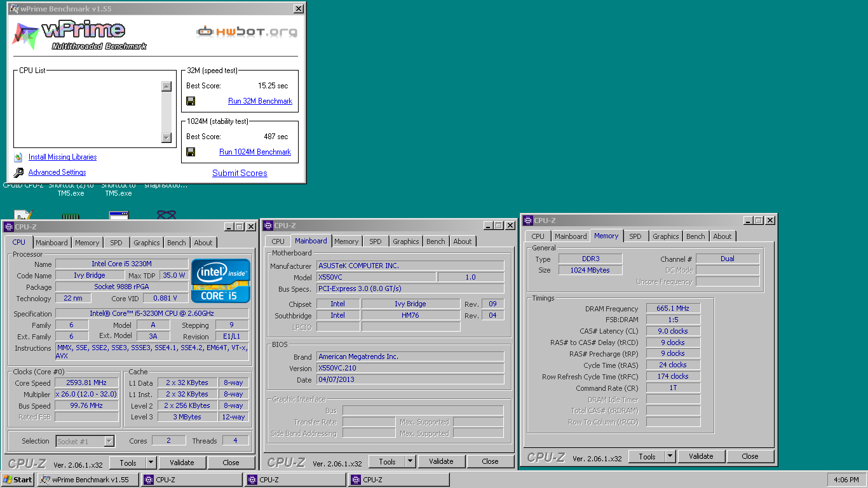This screenshot has width=868, height=488.
Task: Click the name field 'Intel Core i5 3230M'
Action: coord(121,264)
